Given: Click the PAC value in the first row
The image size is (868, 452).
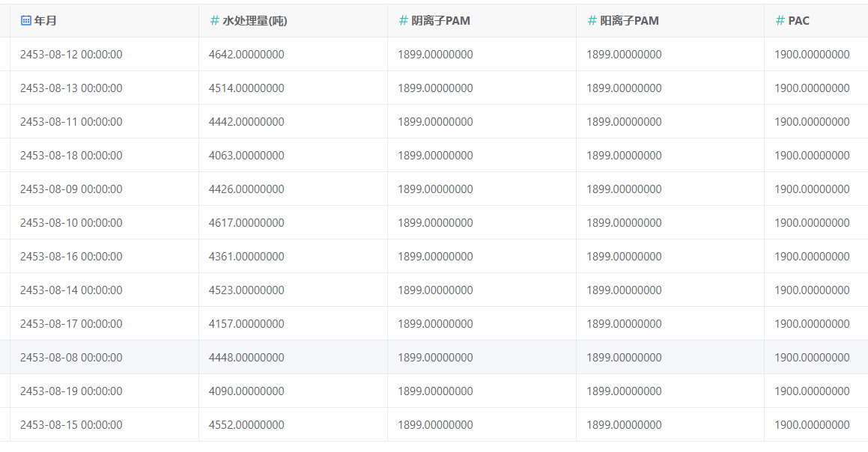Looking at the screenshot, I should pos(811,54).
